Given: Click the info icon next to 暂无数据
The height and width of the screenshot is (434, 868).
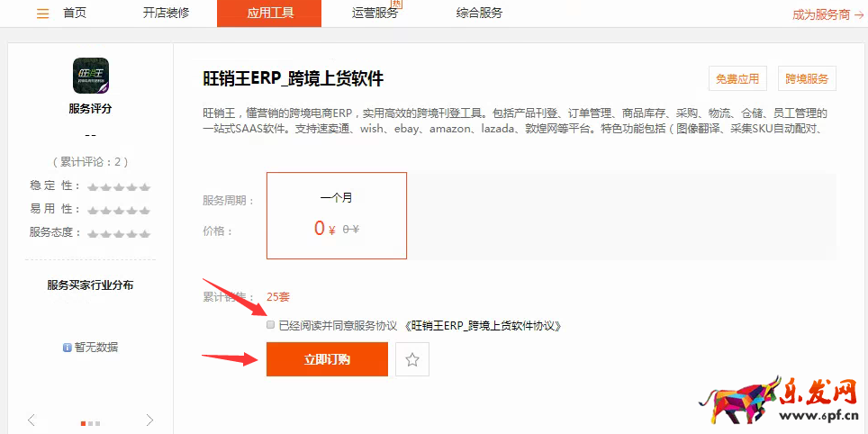Looking at the screenshot, I should point(68,347).
